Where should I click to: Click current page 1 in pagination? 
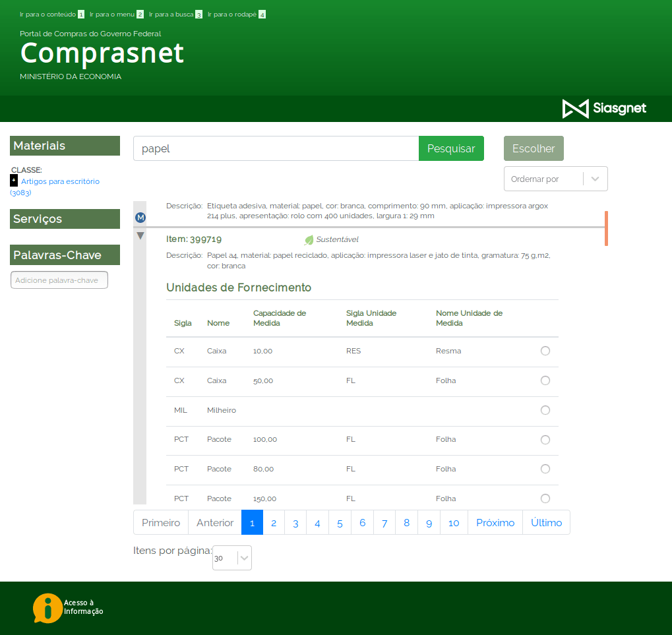pos(252,523)
